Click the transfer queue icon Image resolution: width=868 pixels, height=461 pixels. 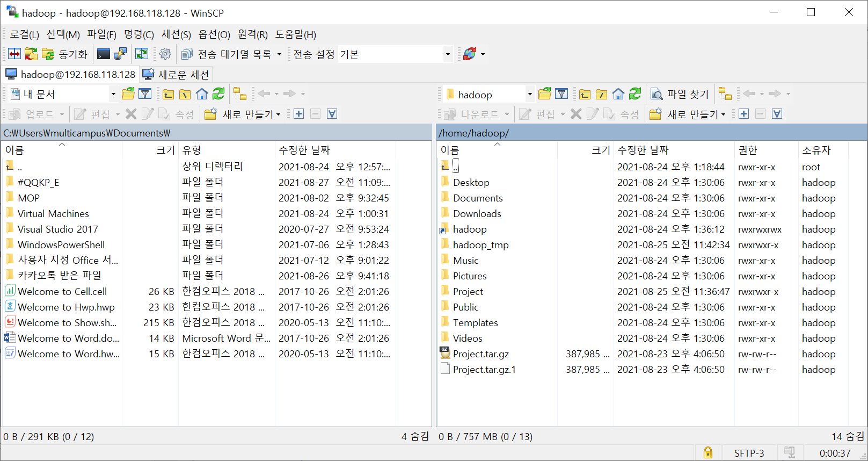[187, 54]
